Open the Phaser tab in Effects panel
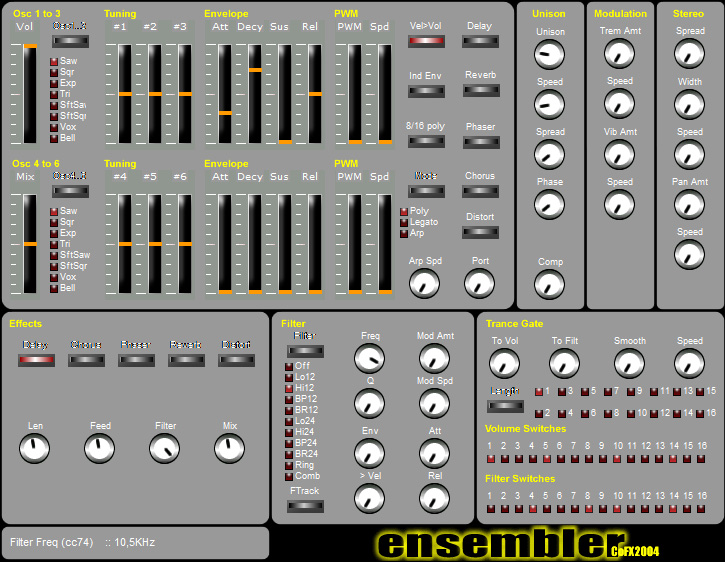 136,360
